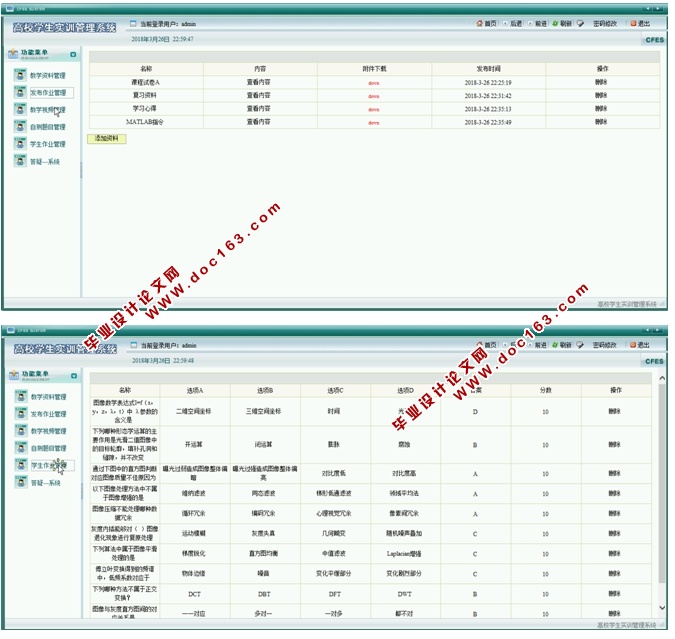
Task: Click down link in MATLAB指令 row
Action: (374, 123)
